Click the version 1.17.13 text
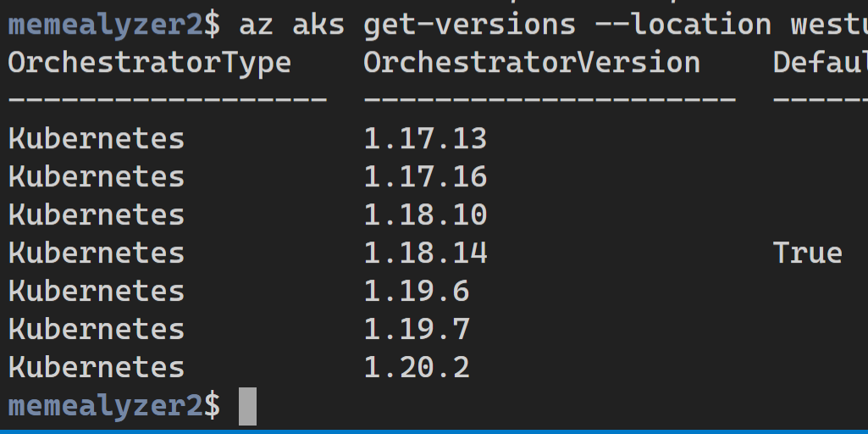 tap(425, 138)
